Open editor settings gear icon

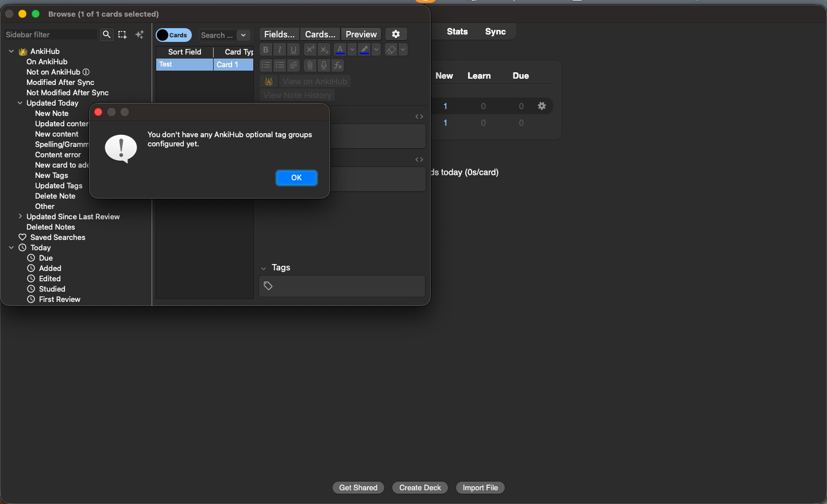(396, 34)
